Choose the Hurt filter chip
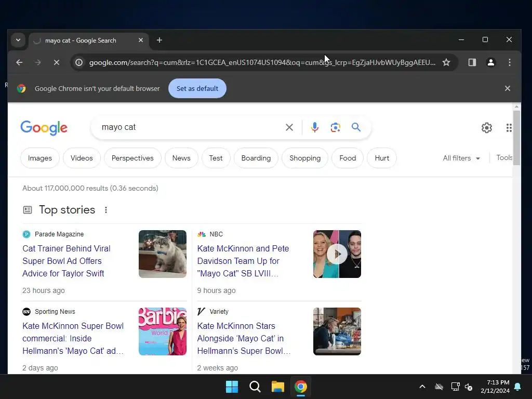 point(382,158)
